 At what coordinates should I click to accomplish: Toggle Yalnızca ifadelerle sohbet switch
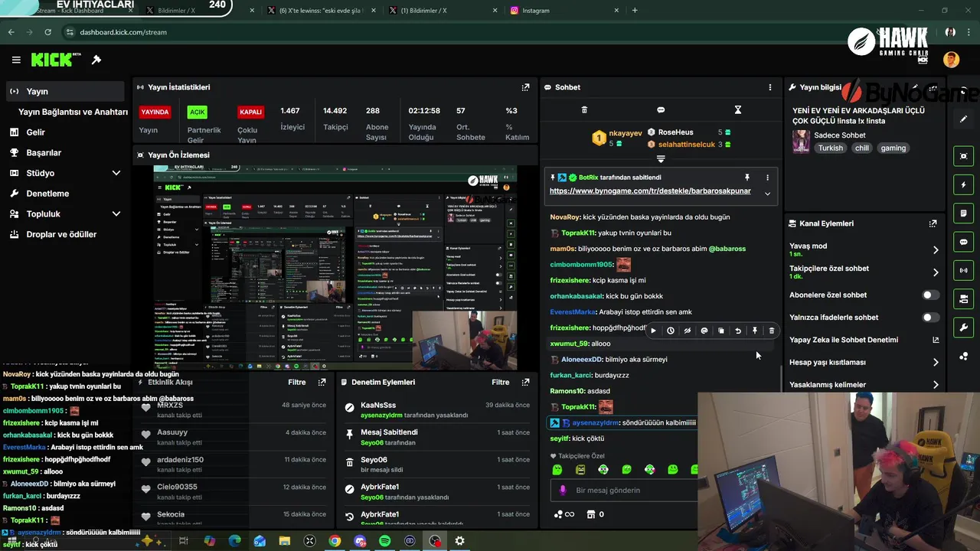coord(930,318)
